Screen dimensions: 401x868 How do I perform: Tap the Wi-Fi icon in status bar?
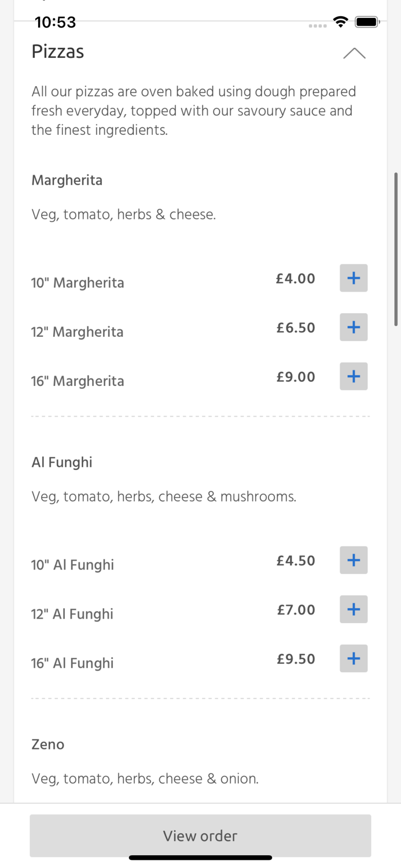pyautogui.click(x=340, y=21)
